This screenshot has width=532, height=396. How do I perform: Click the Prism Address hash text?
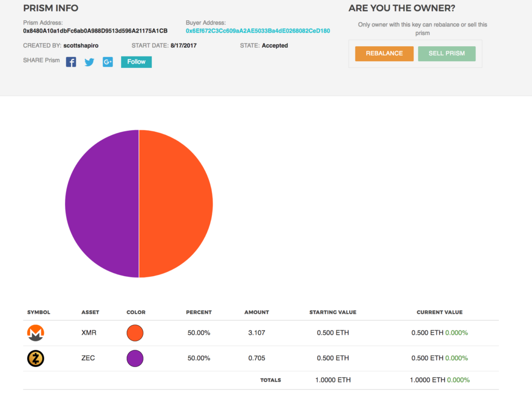coord(95,31)
